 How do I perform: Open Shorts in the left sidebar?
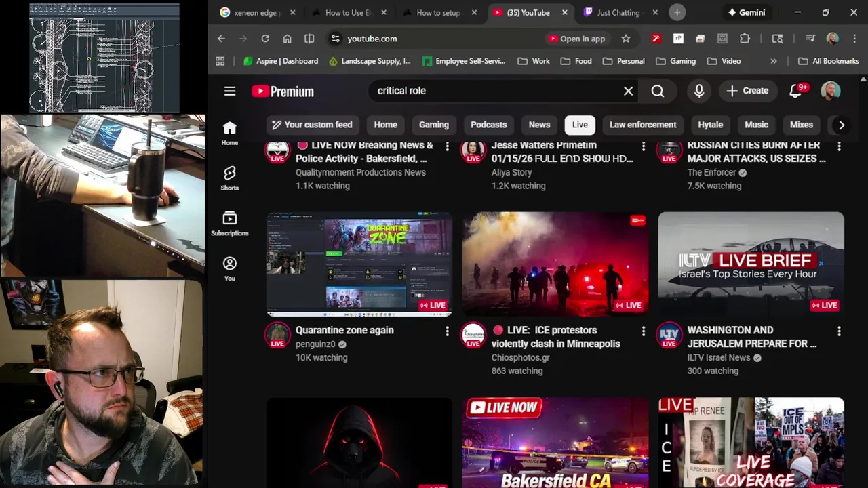[230, 178]
